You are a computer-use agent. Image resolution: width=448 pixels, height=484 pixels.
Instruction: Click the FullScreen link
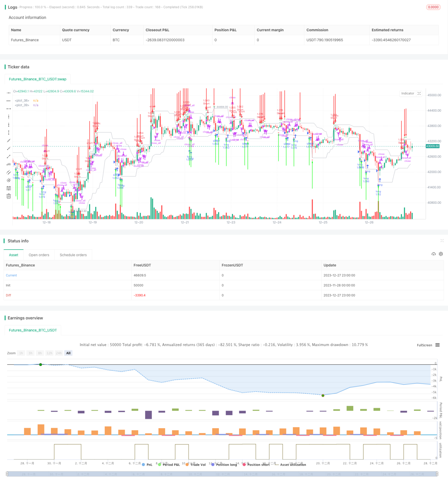[x=424, y=345]
